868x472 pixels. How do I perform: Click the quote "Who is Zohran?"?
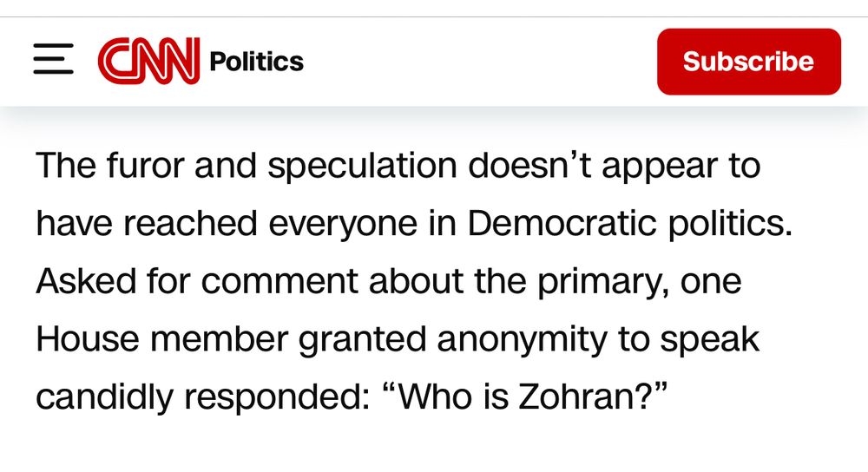[525, 397]
